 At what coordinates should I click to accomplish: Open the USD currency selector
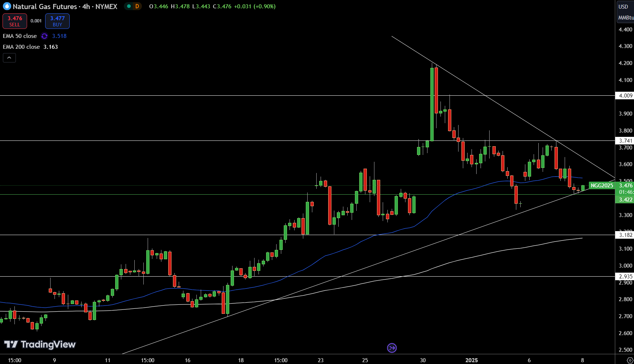[624, 6]
